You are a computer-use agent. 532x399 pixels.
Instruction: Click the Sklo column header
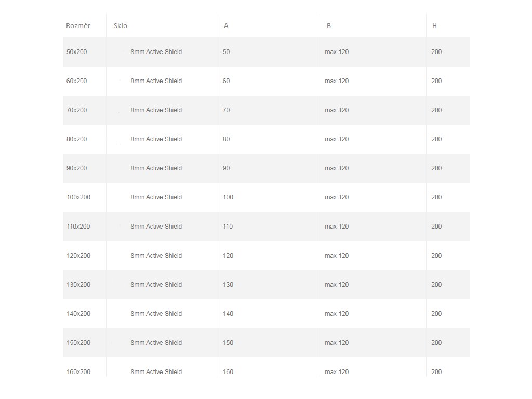click(x=121, y=26)
